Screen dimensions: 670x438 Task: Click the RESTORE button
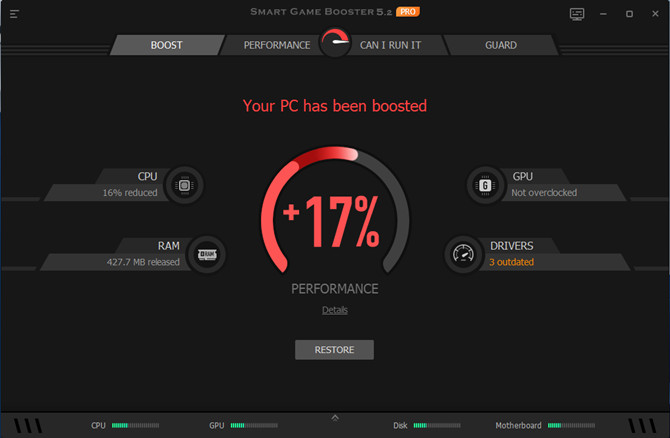tap(334, 350)
